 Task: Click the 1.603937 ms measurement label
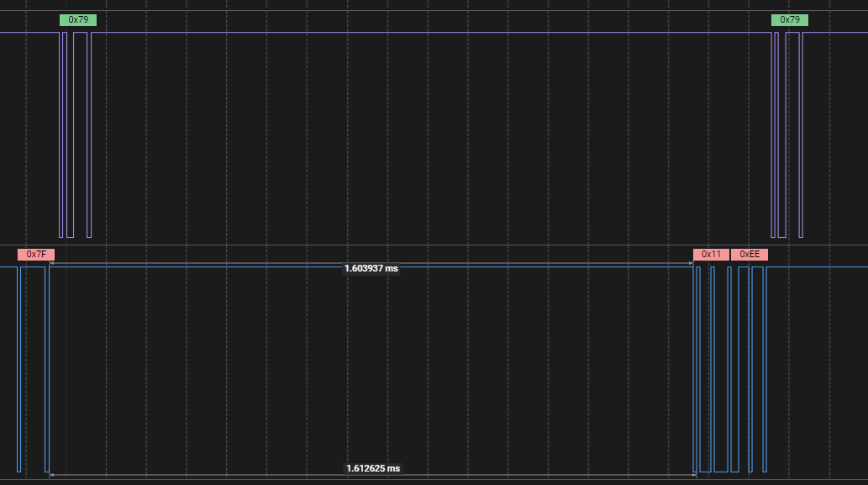coord(371,269)
